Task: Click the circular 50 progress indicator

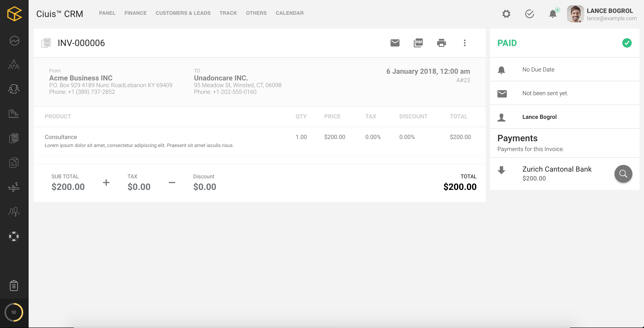Action: (14, 312)
